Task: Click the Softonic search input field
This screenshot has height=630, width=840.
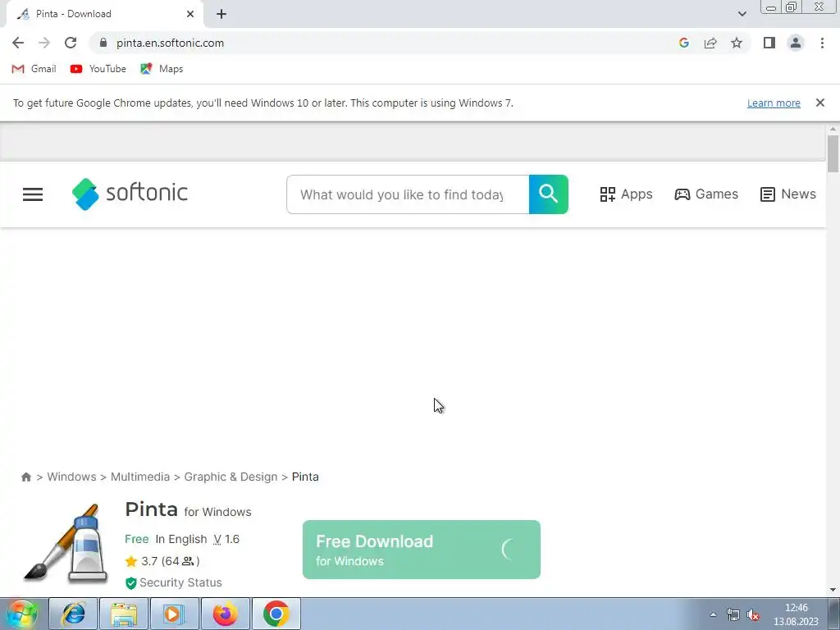Action: (x=408, y=194)
